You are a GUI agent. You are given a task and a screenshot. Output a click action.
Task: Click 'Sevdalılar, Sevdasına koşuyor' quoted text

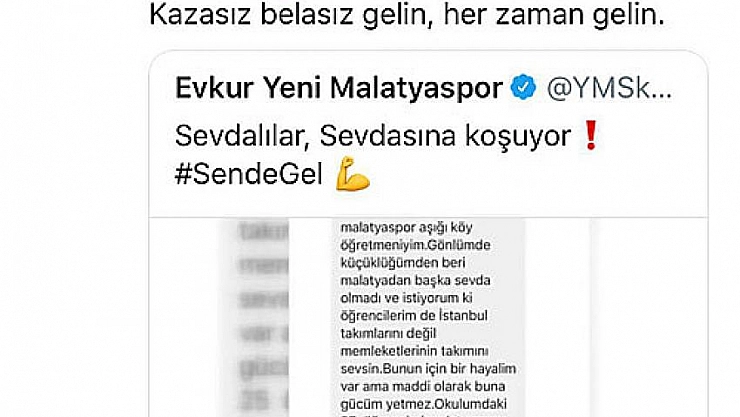click(x=373, y=136)
